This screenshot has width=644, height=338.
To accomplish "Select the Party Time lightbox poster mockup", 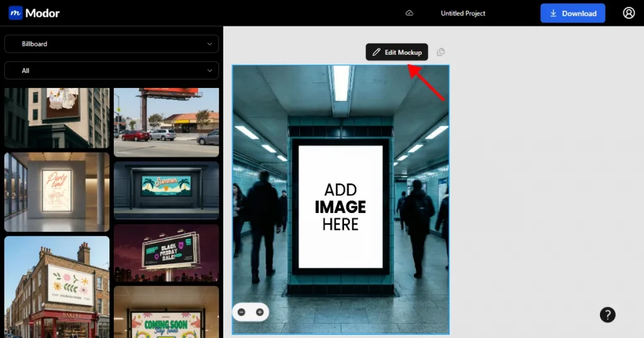I will (57, 192).
